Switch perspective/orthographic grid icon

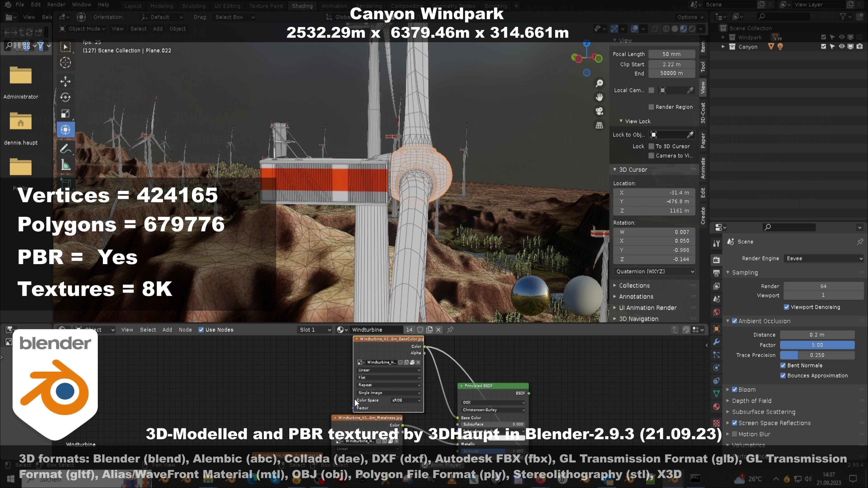tap(599, 125)
